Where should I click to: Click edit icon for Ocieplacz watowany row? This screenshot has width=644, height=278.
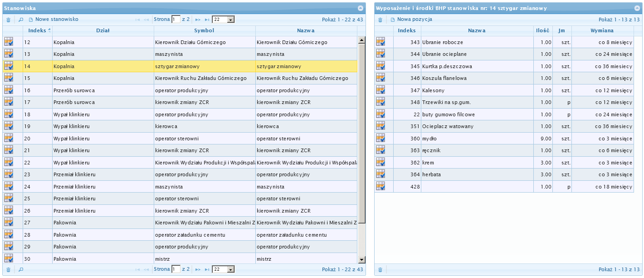[x=381, y=126]
